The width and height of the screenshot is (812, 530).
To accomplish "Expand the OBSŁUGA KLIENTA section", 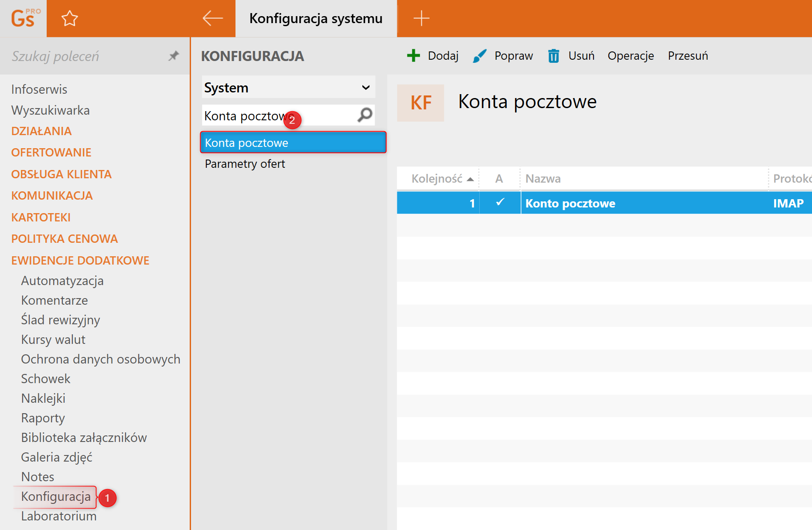I will tap(61, 174).
